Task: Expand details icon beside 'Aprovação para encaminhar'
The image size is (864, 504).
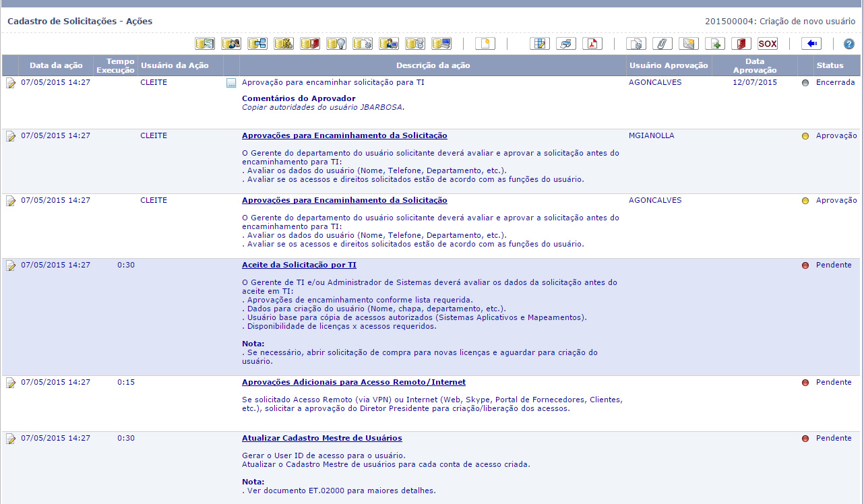Action: click(231, 84)
